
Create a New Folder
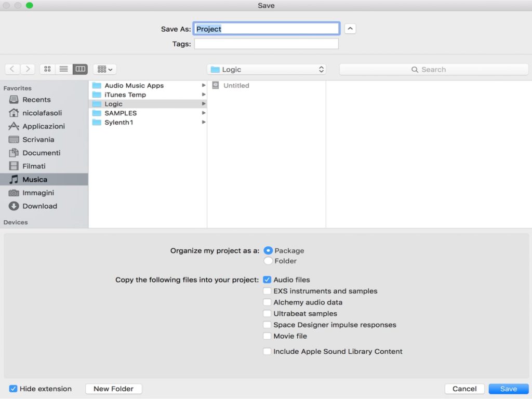(x=113, y=389)
